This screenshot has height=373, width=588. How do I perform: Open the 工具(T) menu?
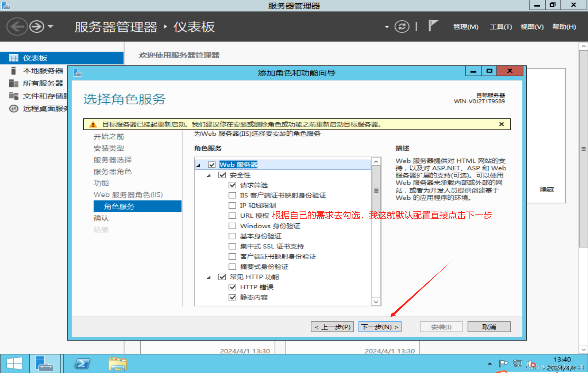pyautogui.click(x=501, y=27)
